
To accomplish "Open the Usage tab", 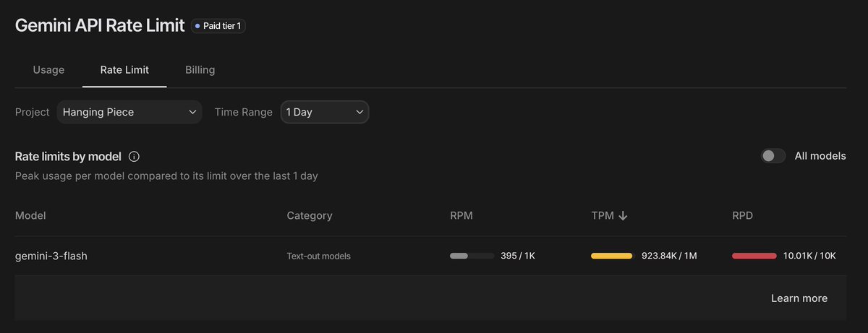I will [48, 70].
